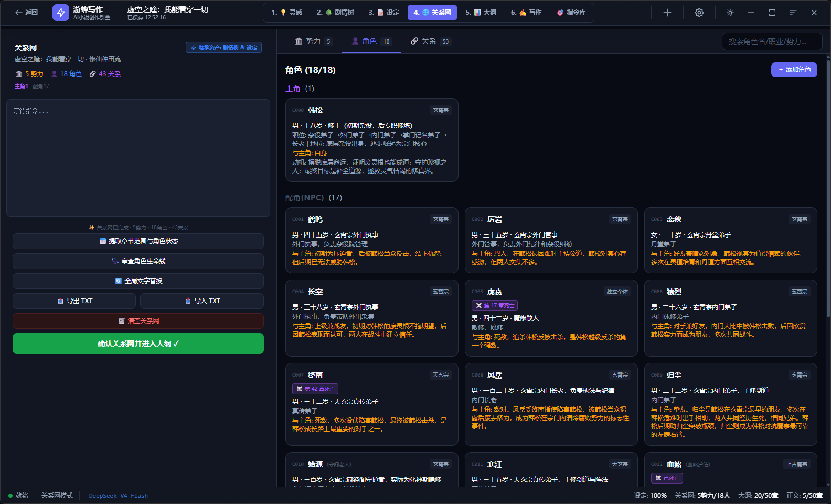The image size is (831, 504).
Task: Open step 5 大纲 tab
Action: point(481,13)
